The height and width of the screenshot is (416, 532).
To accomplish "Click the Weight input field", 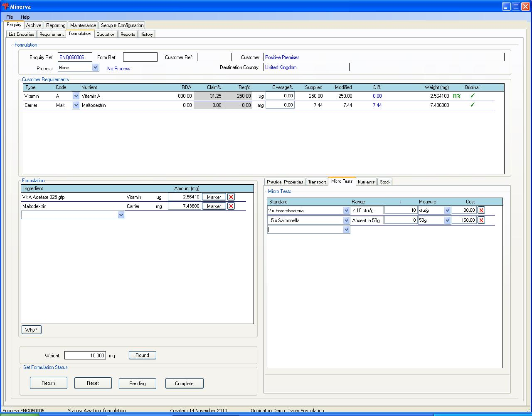I will click(x=85, y=356).
